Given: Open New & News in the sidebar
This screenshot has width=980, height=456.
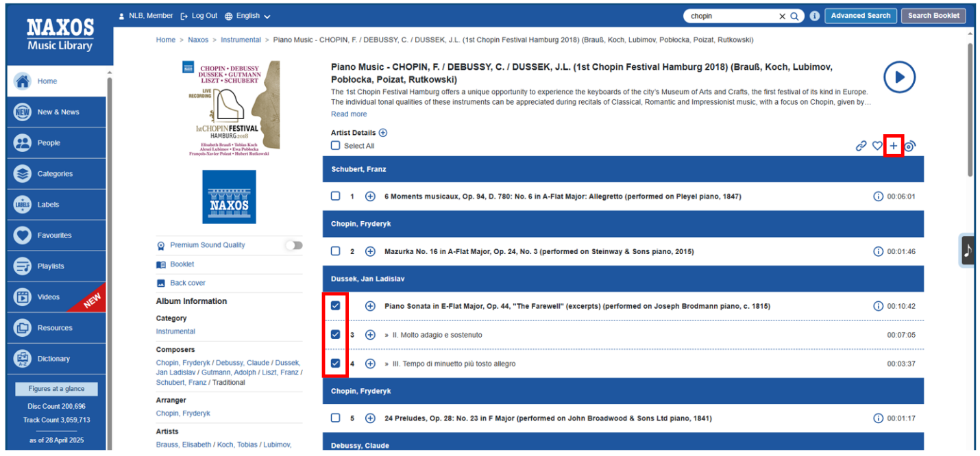Looking at the screenshot, I should tap(56, 112).
